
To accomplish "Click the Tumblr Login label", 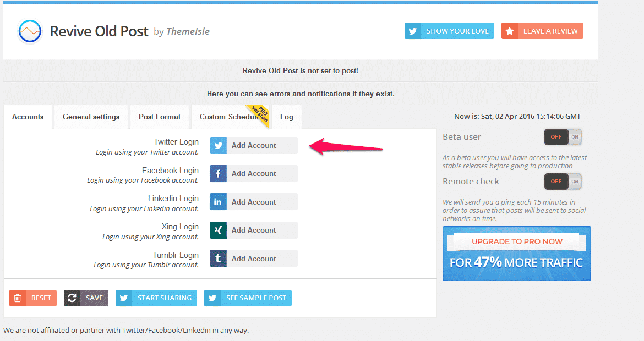I will [176, 255].
